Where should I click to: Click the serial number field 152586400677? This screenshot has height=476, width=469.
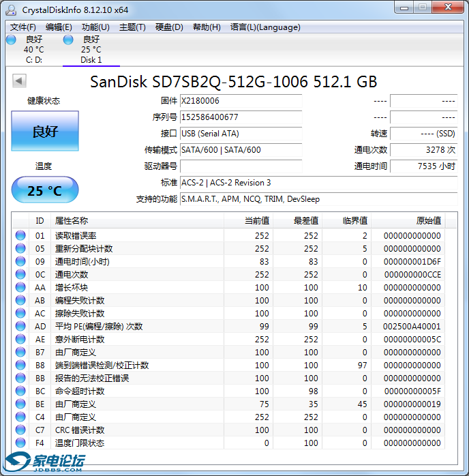coord(241,117)
